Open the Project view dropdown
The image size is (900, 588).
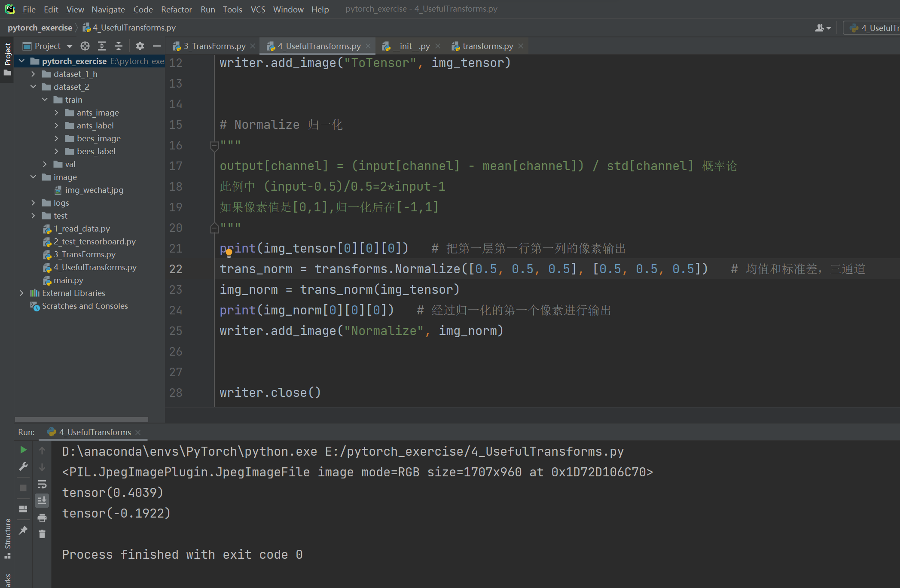point(70,46)
